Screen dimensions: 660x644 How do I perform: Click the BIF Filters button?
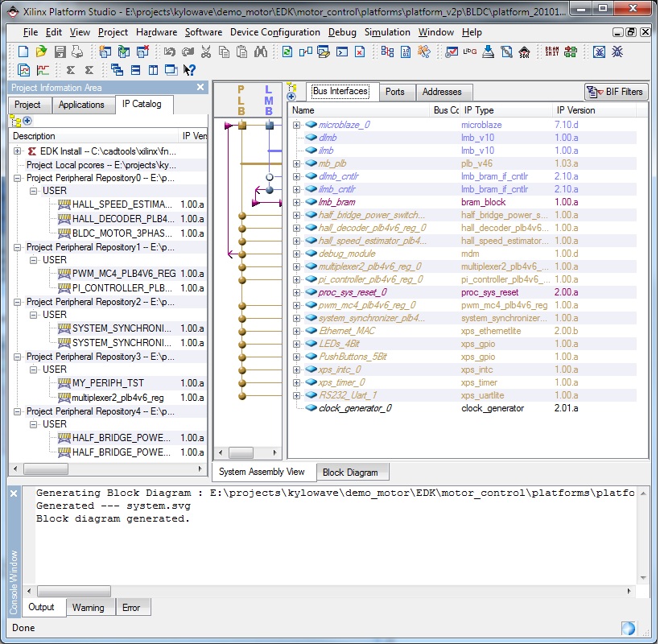pyautogui.click(x=616, y=92)
